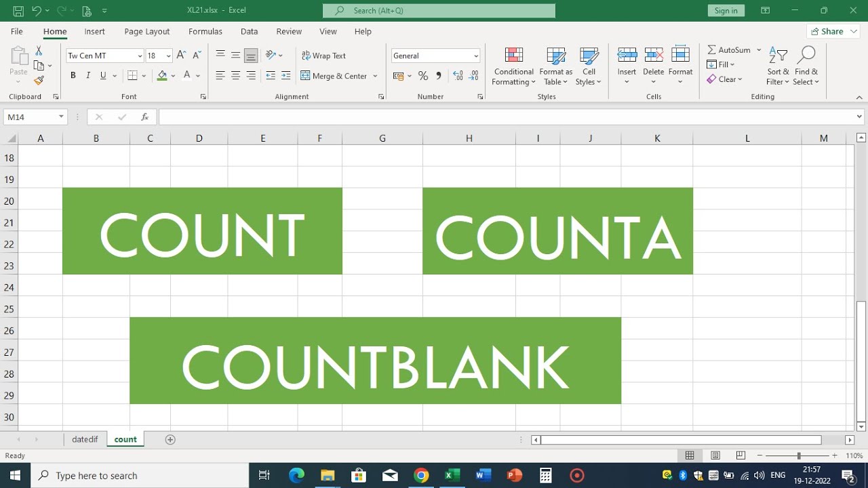Open the General number format dropdown
The width and height of the screenshot is (868, 488).
[x=476, y=56]
